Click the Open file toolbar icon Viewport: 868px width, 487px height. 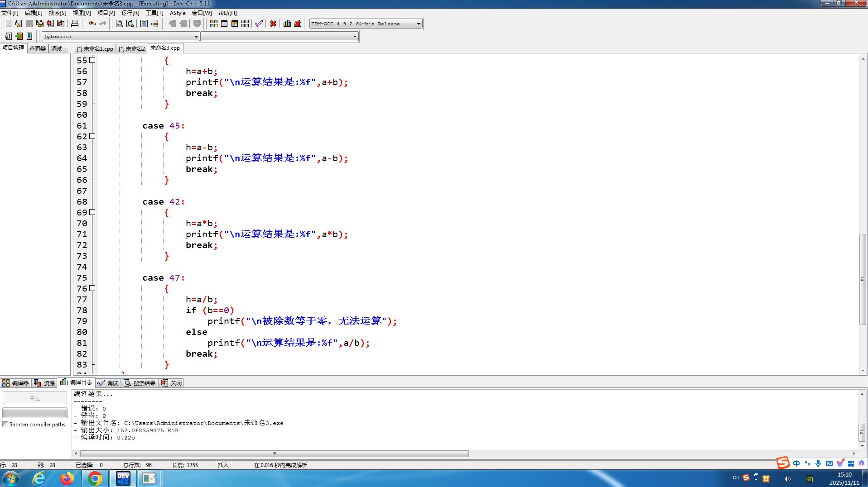pos(19,24)
